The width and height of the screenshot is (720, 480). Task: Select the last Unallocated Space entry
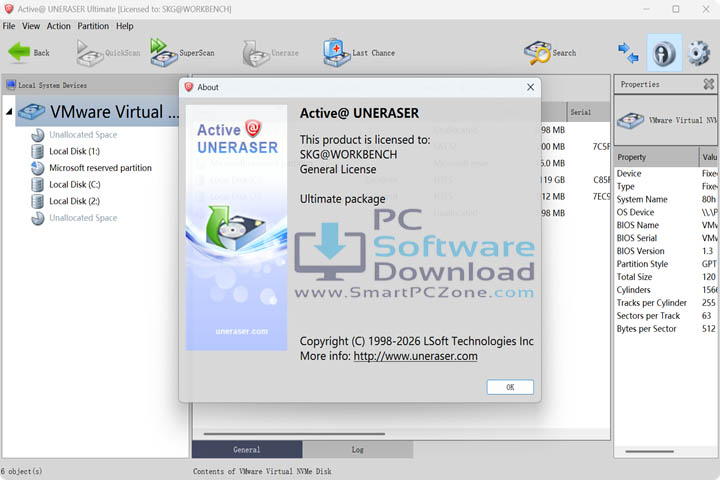[83, 218]
